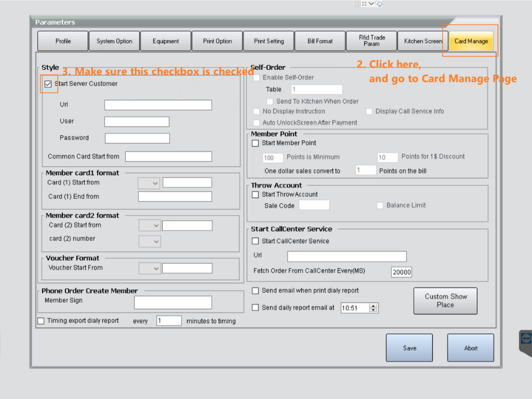Click the Style Url input field
Viewport: 532px width, 399px height.
pyautogui.click(x=158, y=105)
